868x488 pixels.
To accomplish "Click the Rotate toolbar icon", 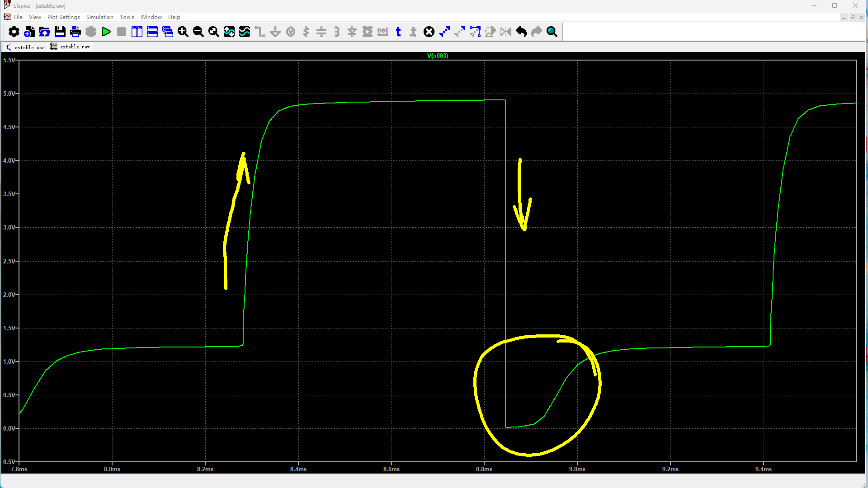I will click(x=491, y=32).
